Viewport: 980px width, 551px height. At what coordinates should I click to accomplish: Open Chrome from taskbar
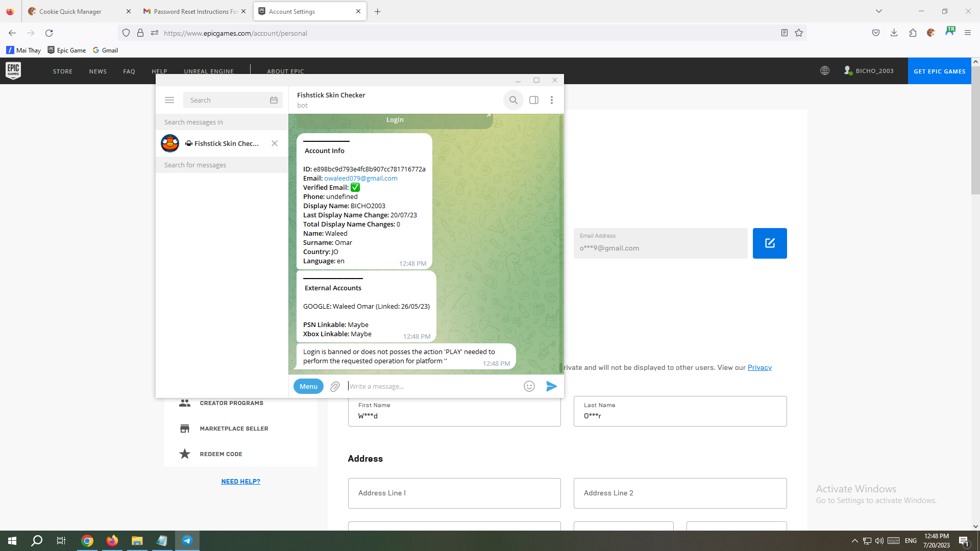click(87, 541)
